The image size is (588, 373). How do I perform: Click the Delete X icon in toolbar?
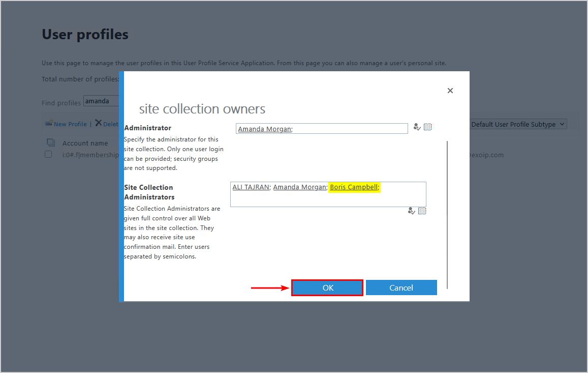pos(98,123)
